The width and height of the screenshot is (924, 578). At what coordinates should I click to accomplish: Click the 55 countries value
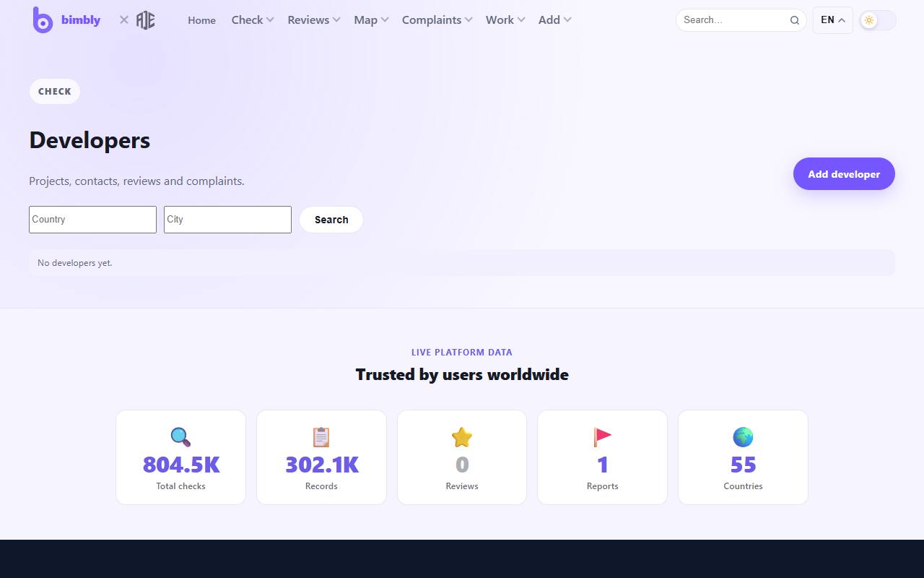743,465
